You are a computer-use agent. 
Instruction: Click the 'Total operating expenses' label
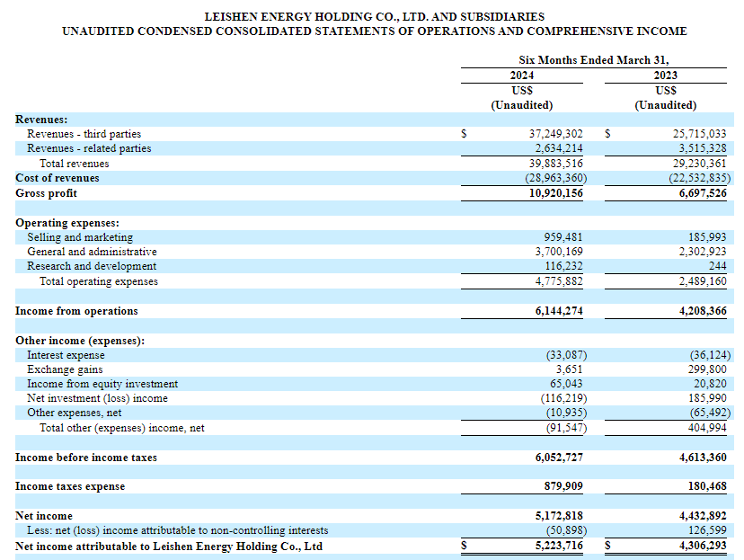99,281
